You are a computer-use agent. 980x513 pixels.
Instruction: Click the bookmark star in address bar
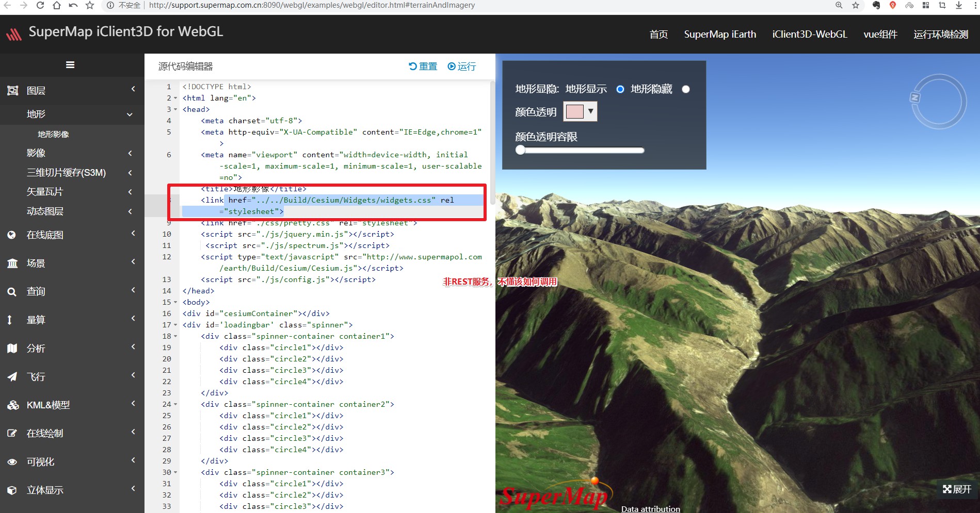coord(856,5)
